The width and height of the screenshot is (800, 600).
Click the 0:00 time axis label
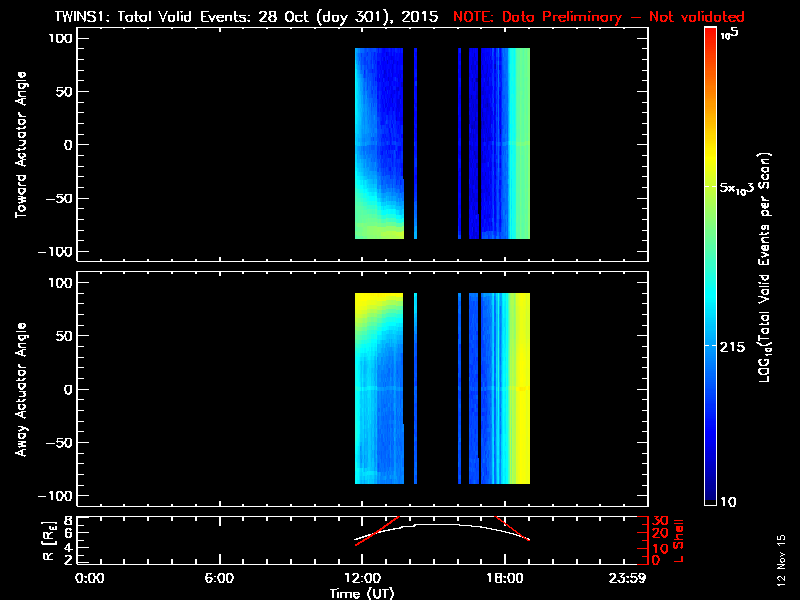pyautogui.click(x=90, y=578)
